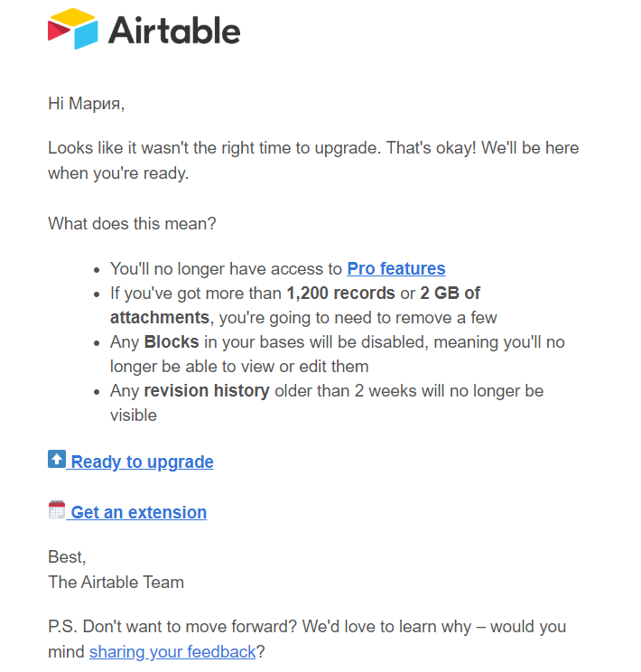The image size is (641, 672).
Task: Open the Pro features link
Action: pos(396,269)
